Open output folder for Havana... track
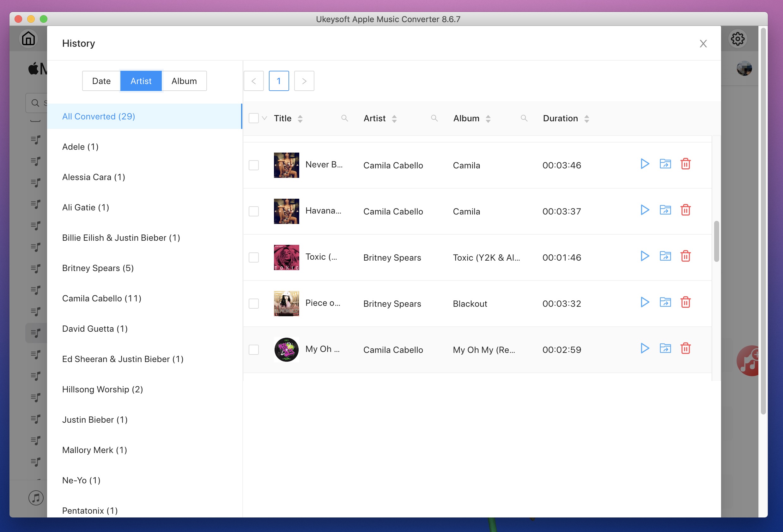Screen dimensions: 783x532 click(665, 210)
